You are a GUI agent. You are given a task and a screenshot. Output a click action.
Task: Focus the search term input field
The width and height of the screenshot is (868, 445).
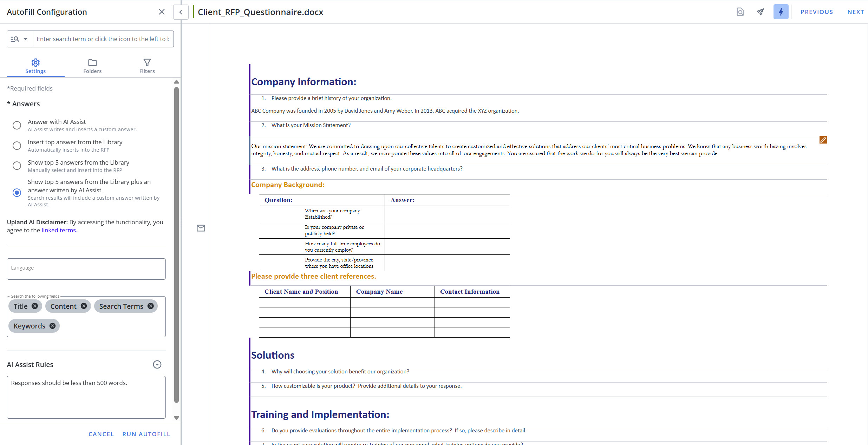pos(103,39)
